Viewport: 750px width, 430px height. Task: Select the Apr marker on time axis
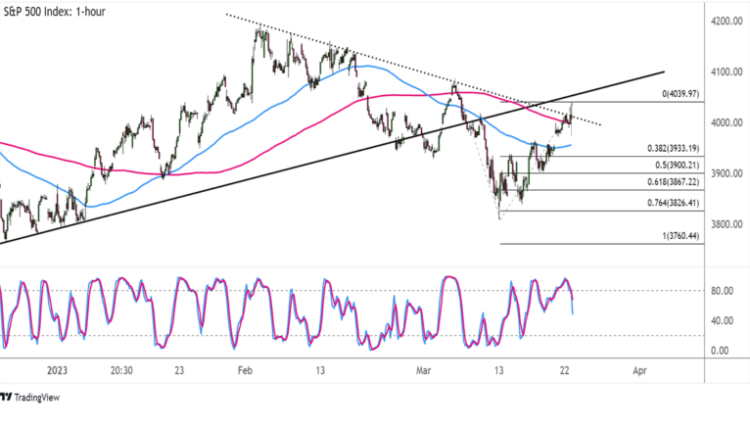tap(641, 369)
